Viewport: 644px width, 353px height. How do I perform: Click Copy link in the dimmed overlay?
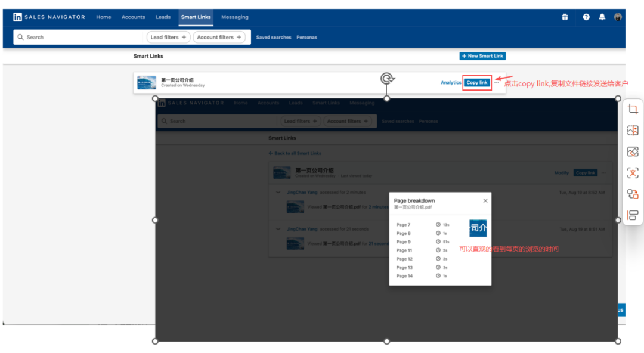(586, 172)
